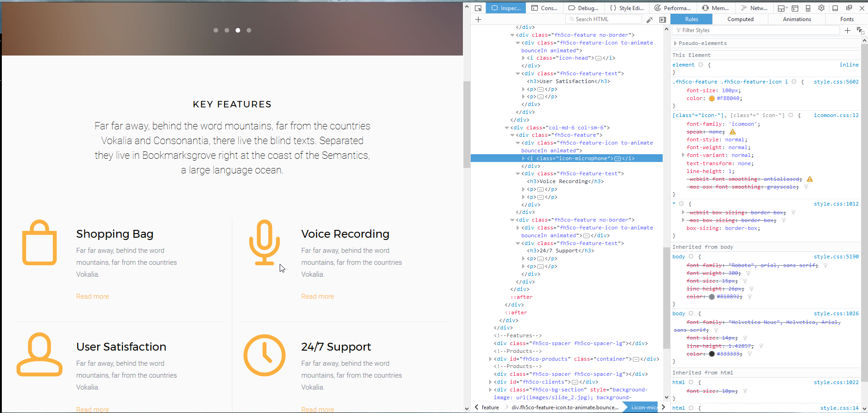Click the Shopping Bag icon on webpage
Screen dimensions: 868x413
[39, 242]
